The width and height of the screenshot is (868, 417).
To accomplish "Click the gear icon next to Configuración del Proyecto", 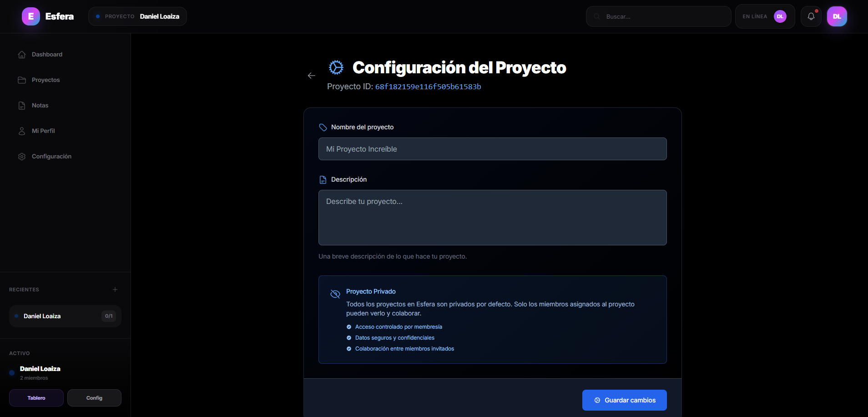I will click(336, 67).
